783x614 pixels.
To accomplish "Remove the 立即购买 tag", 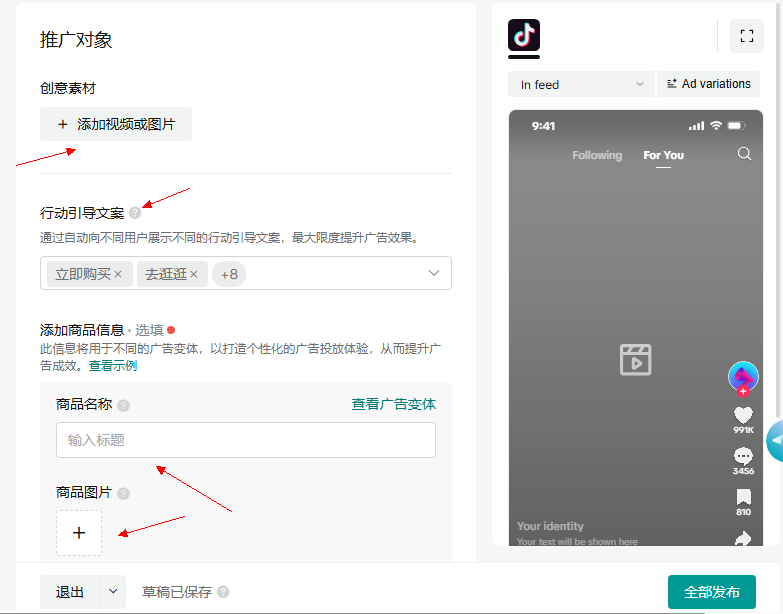I will coord(118,274).
